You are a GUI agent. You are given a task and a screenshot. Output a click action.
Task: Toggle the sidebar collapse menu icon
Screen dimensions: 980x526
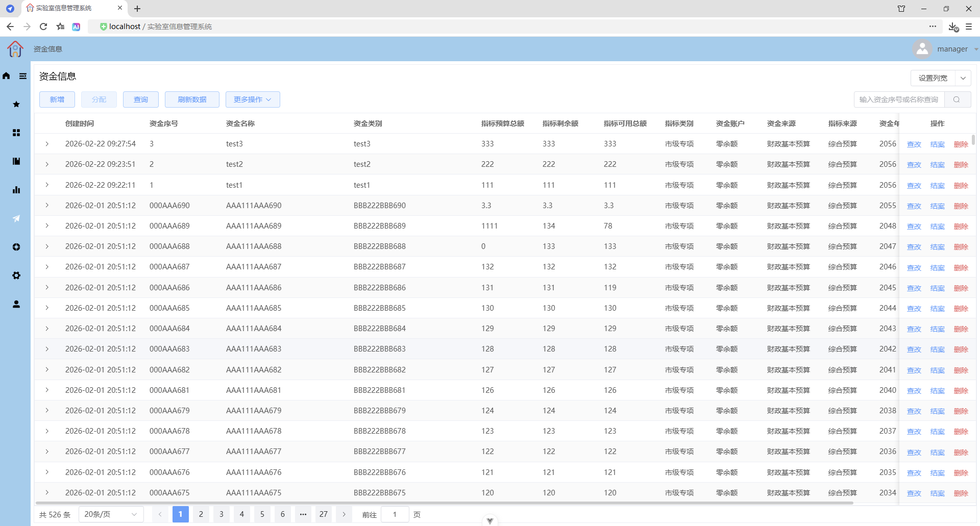(x=23, y=76)
